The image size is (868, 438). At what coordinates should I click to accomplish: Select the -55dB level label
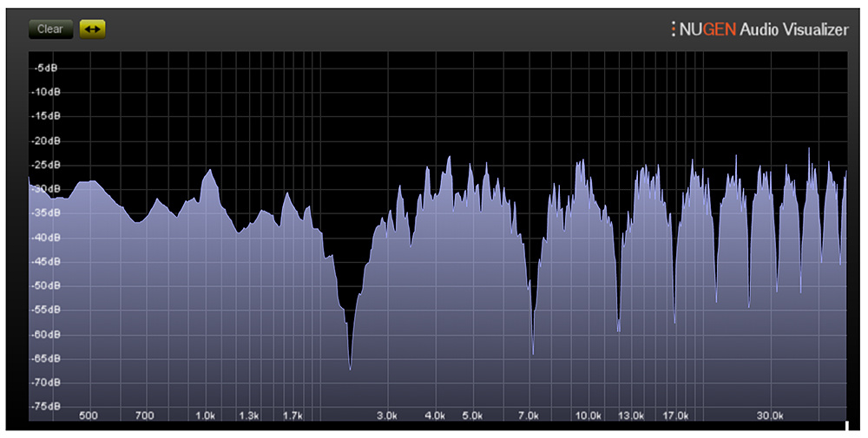tap(43, 310)
